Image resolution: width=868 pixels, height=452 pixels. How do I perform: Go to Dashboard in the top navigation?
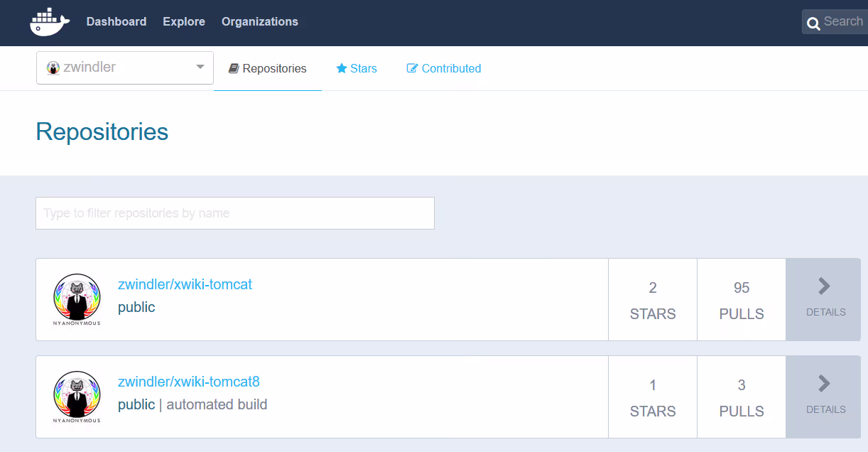[116, 22]
